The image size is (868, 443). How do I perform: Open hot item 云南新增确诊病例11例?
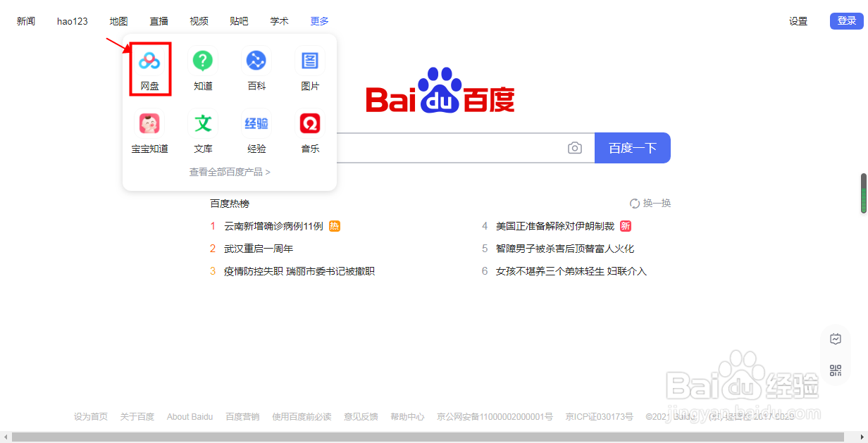tap(273, 226)
